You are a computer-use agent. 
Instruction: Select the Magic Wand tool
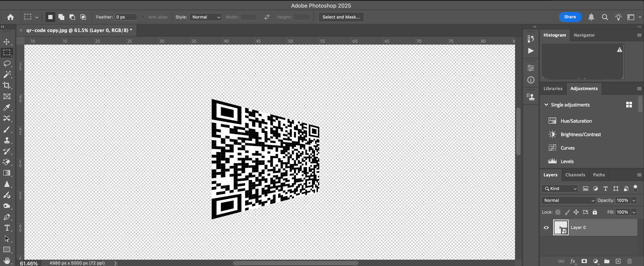click(x=7, y=74)
